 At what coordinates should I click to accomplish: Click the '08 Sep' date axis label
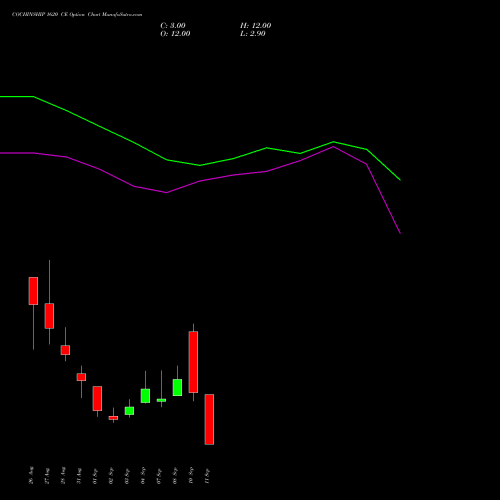175,476
